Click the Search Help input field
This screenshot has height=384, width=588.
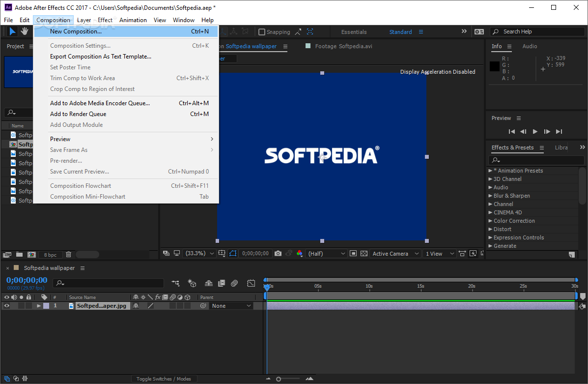[x=537, y=32]
